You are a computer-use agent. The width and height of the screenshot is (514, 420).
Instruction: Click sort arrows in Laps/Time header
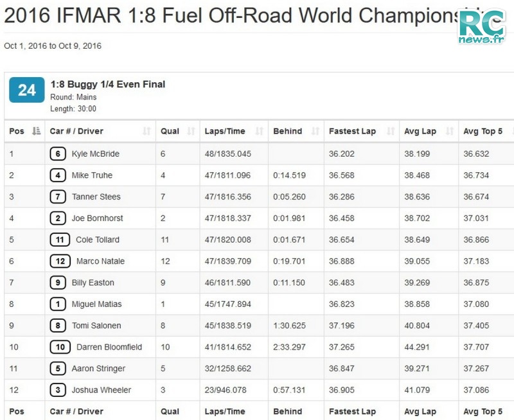260,131
